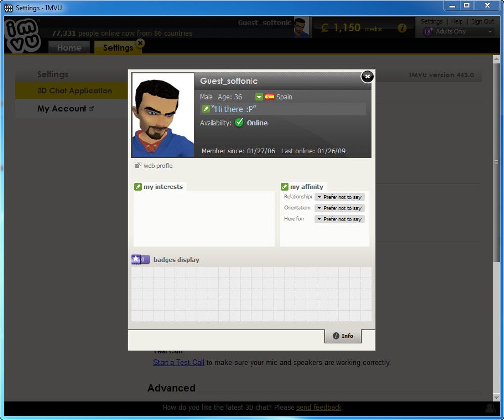Viewport: 504px width, 420px height.
Task: Click the Guest_softonic profile card title
Action: point(229,81)
